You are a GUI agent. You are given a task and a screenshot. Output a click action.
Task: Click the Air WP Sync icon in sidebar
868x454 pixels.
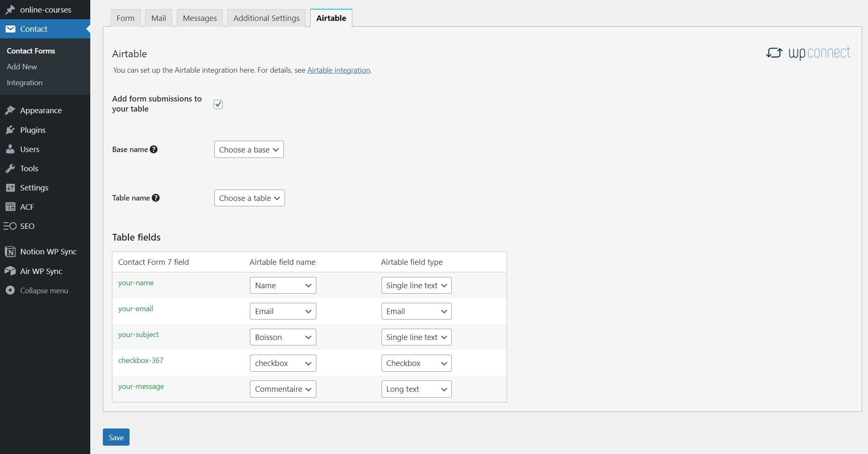click(10, 270)
